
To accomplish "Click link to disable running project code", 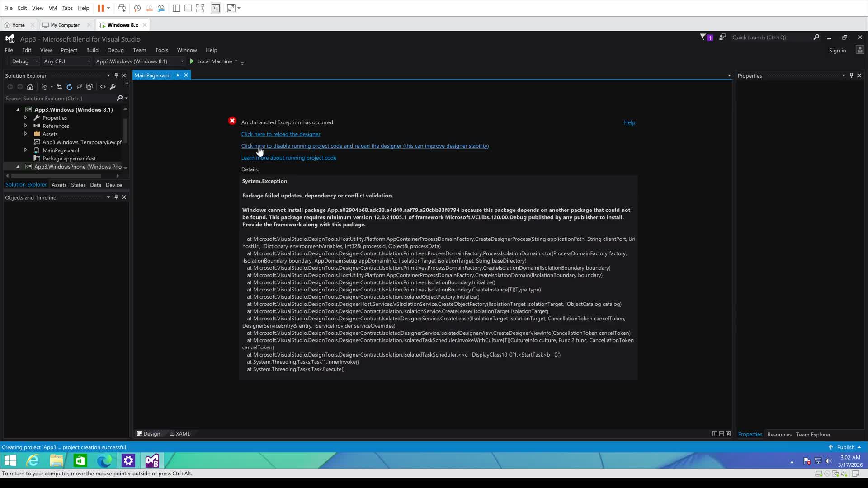I will [365, 146].
